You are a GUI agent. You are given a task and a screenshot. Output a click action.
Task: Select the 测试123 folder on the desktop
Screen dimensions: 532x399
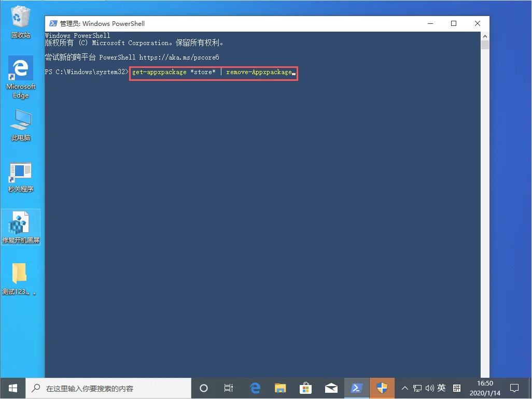(19, 279)
